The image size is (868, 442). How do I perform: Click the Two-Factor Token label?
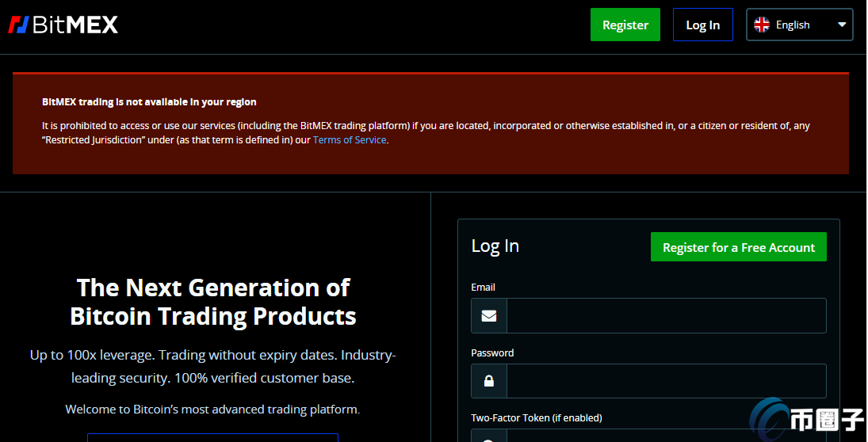click(536, 417)
